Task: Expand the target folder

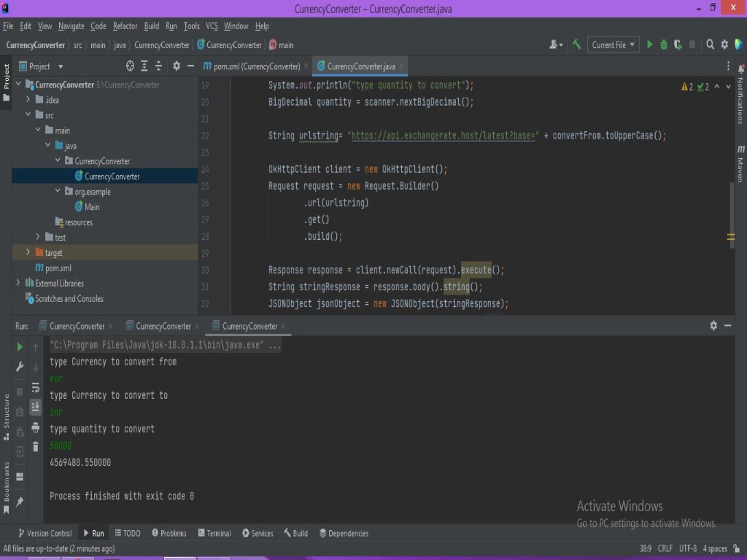Action: click(x=28, y=252)
